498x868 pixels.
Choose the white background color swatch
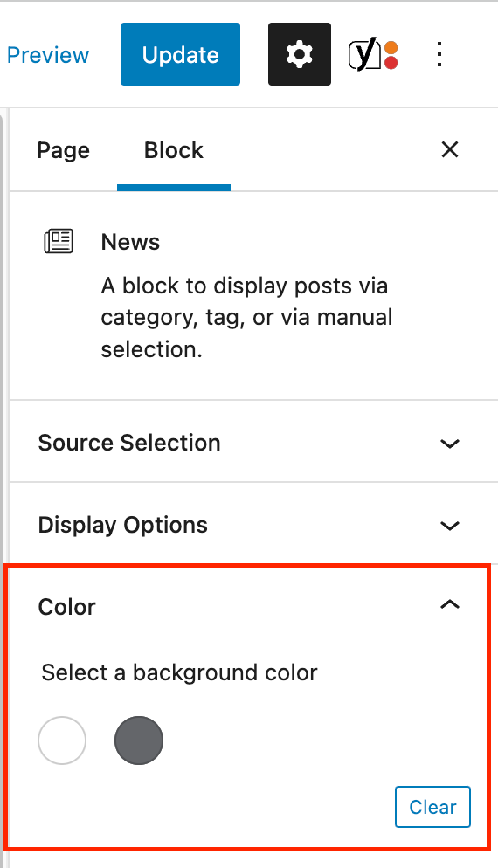pos(62,741)
